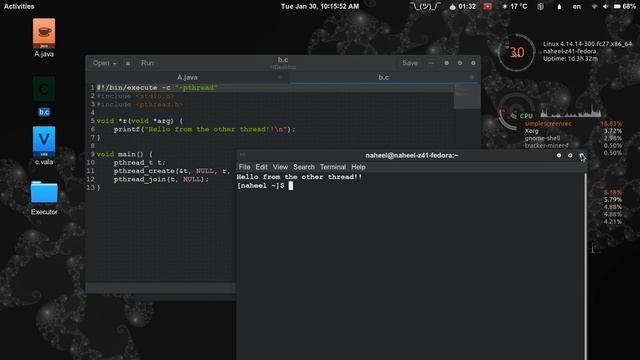Click the droplet icon in the top bar
The height and width of the screenshot is (360, 640).
tap(559, 7)
